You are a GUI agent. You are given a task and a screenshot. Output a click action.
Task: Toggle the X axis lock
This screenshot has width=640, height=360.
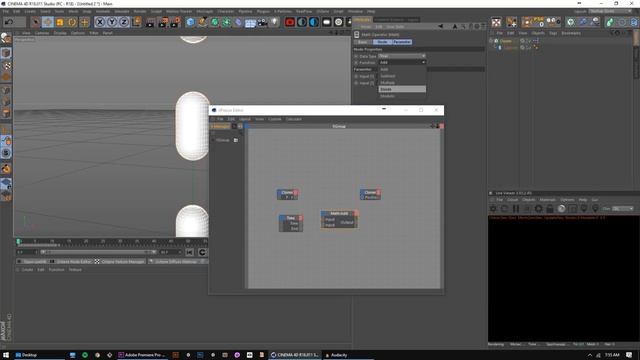(100, 22)
